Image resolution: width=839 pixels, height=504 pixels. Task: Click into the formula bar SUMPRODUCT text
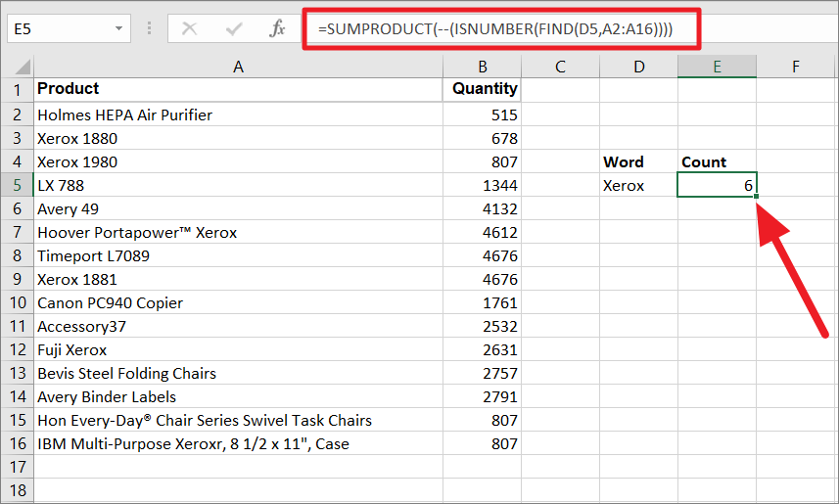[x=495, y=29]
